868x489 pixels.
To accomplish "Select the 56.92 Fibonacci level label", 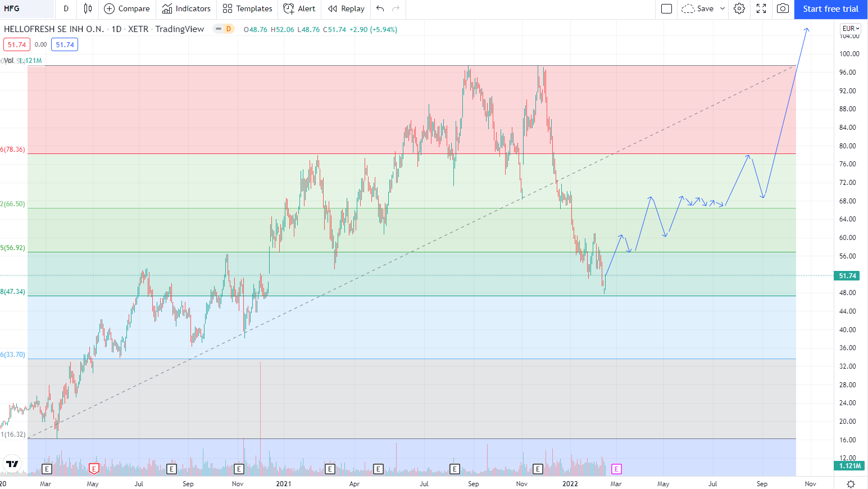I will (x=13, y=248).
